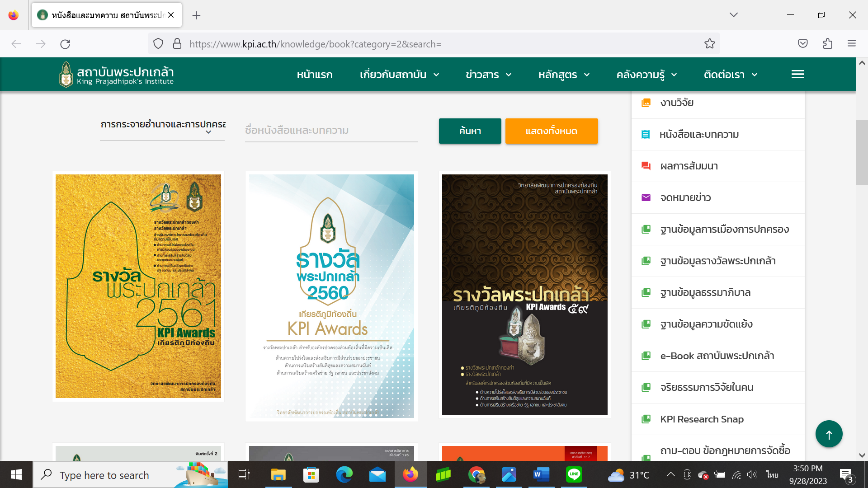Click the red chat icon beside ผลการสัมมนา
The height and width of the screenshot is (488, 868).
[x=646, y=166]
